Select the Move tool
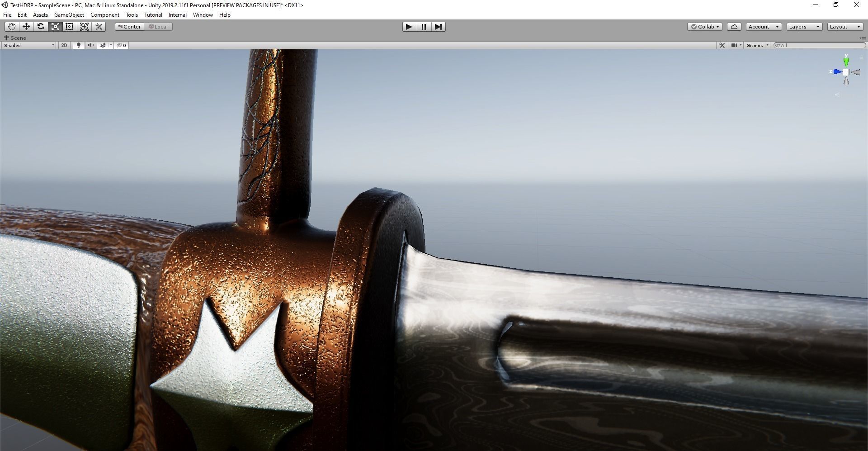868x451 pixels. coord(26,26)
